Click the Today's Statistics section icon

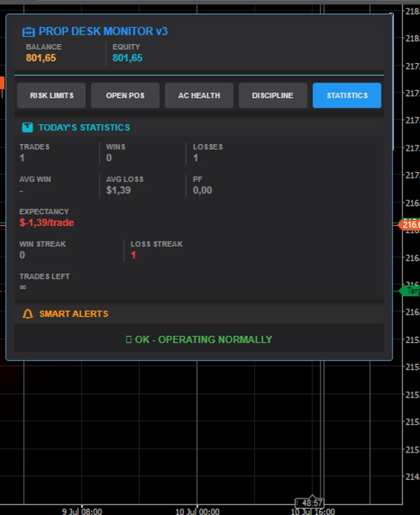(x=27, y=127)
